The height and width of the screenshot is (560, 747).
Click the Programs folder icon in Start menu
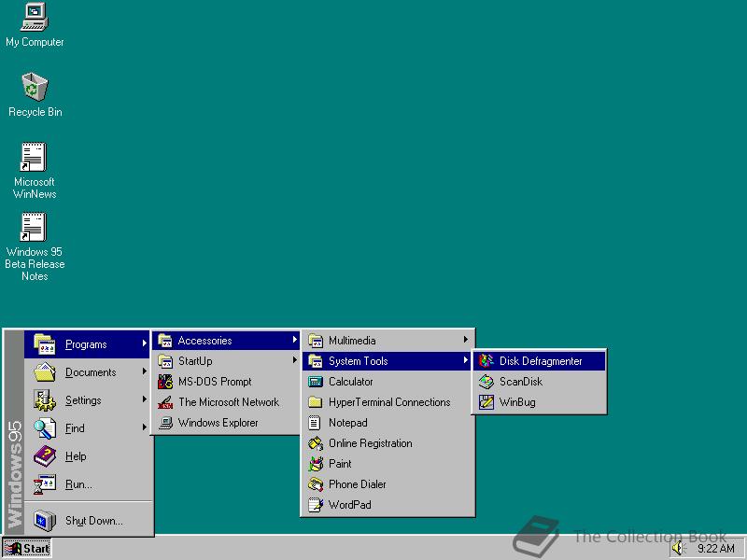pyautogui.click(x=44, y=344)
